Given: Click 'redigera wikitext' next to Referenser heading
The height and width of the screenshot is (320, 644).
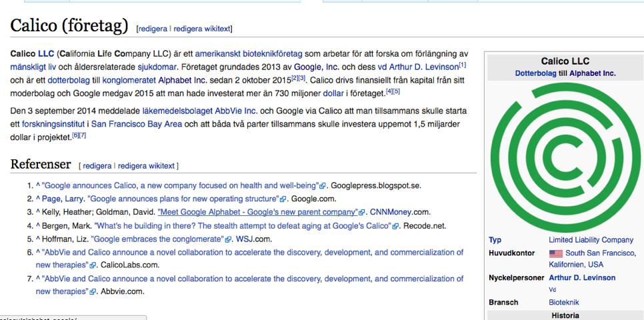Looking at the screenshot, I should pos(146,166).
